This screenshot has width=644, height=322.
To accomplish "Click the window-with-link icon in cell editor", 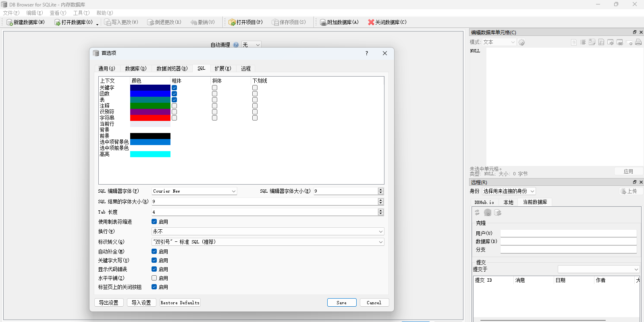I will 620,42.
